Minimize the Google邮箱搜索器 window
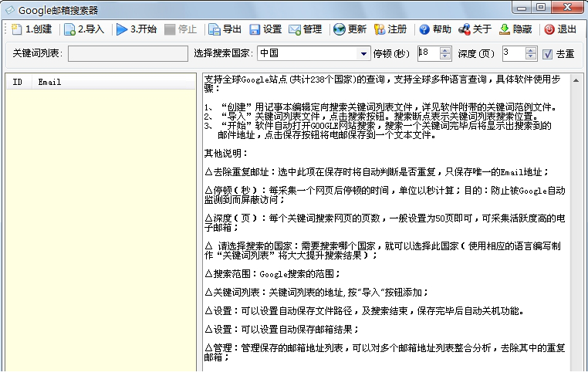 point(522,8)
